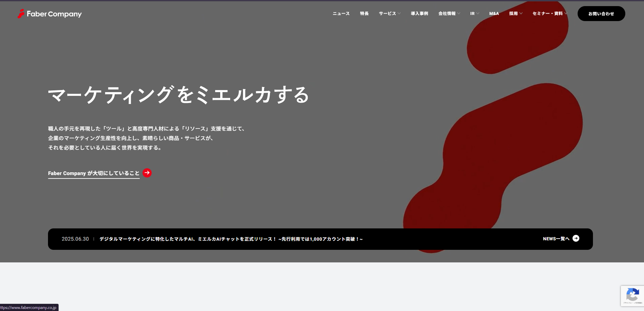Expand the サービス dropdown menu
Viewport: 644px width, 311px height.
pyautogui.click(x=389, y=14)
